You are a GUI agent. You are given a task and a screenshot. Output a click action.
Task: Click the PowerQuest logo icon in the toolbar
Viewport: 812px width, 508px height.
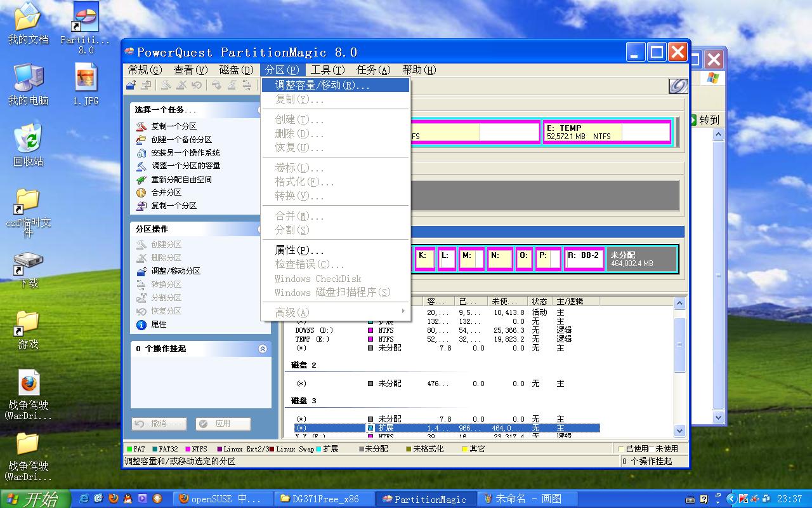click(678, 86)
